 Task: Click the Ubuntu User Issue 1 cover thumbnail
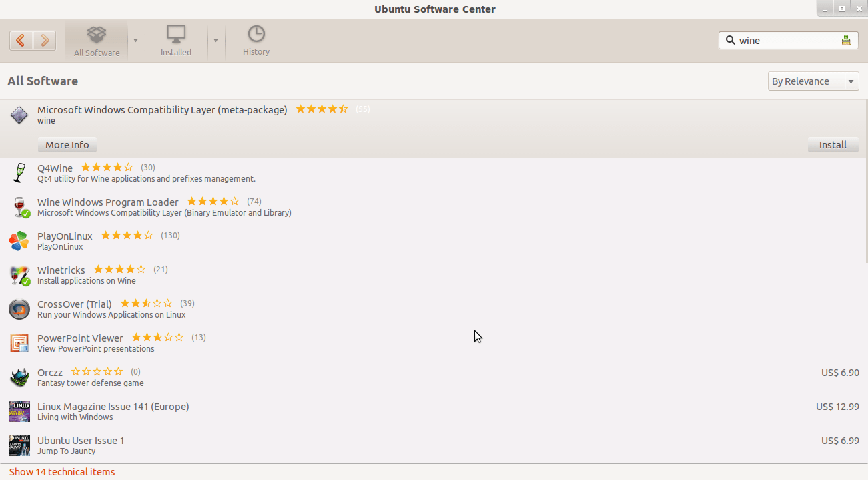coord(19,445)
